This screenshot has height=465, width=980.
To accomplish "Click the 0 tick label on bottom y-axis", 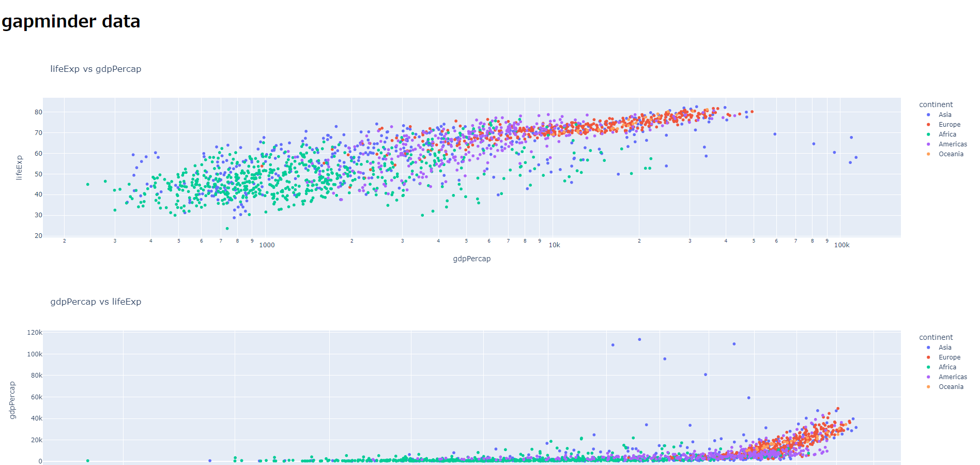I will [40, 461].
